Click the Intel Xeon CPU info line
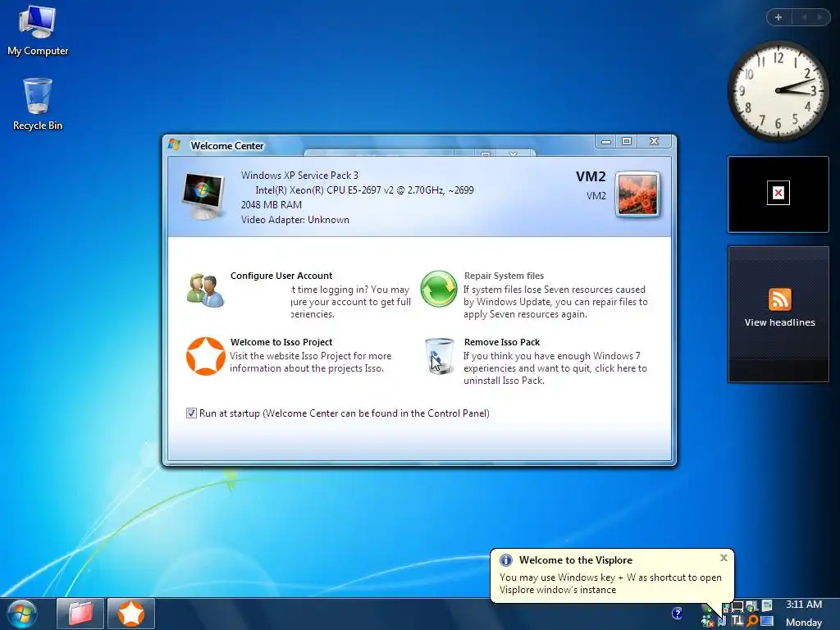Viewport: 840px width, 630px height. coord(364,189)
